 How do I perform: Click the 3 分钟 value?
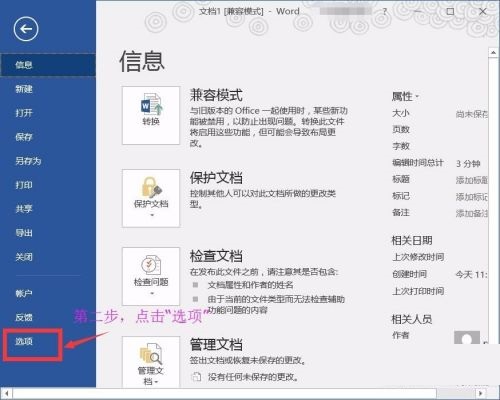[468, 164]
